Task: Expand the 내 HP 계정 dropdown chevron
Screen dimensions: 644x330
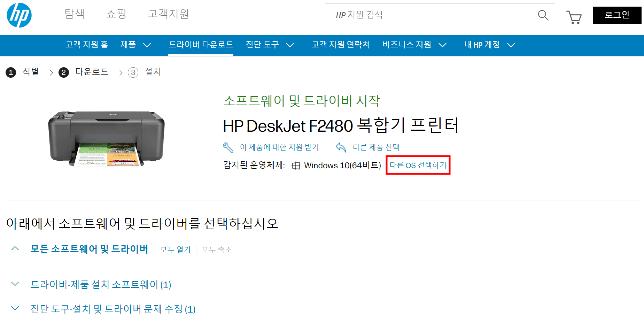Action: (511, 45)
